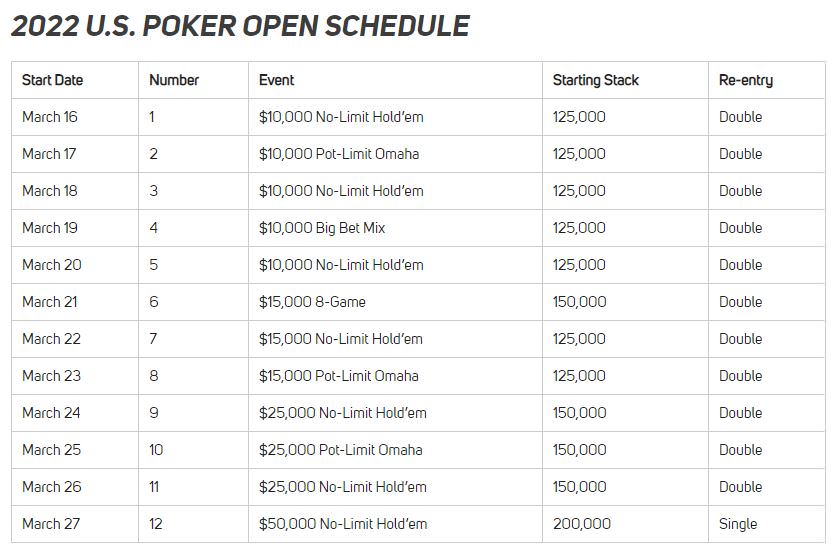Select the $15,000 No-Limit Hold'em event
Screen dimensions: 839x551
click(341, 339)
